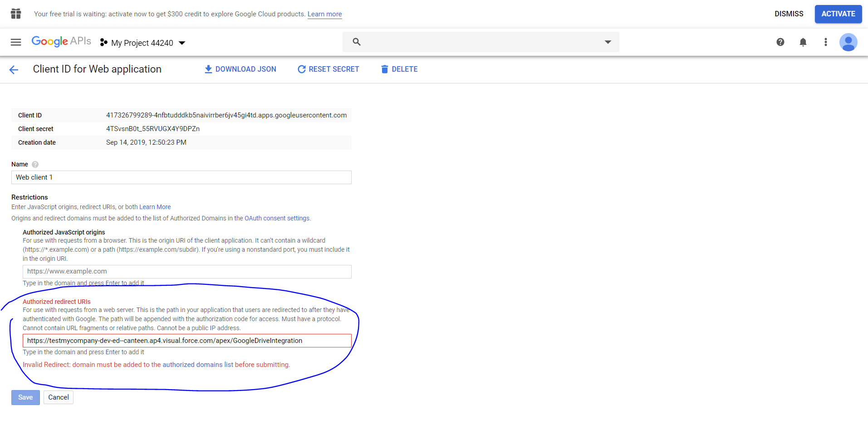868x425 pixels.
Task: Click the gift box free trial icon
Action: (16, 14)
